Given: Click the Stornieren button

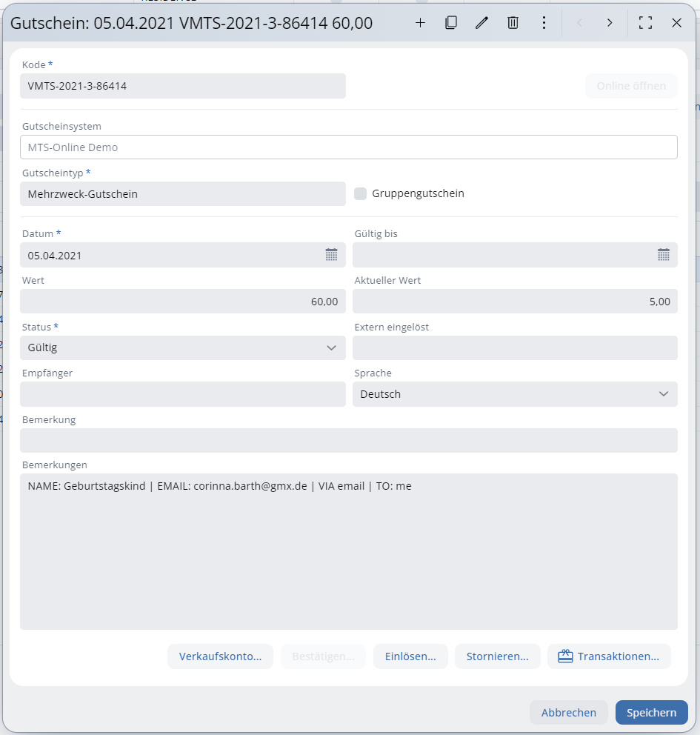Looking at the screenshot, I should [x=497, y=656].
